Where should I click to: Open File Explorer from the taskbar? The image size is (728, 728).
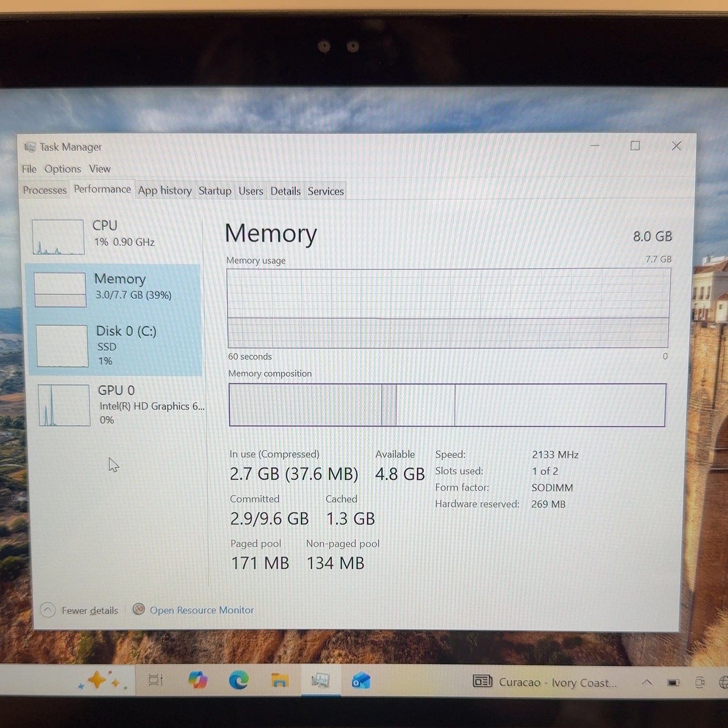pos(280,681)
